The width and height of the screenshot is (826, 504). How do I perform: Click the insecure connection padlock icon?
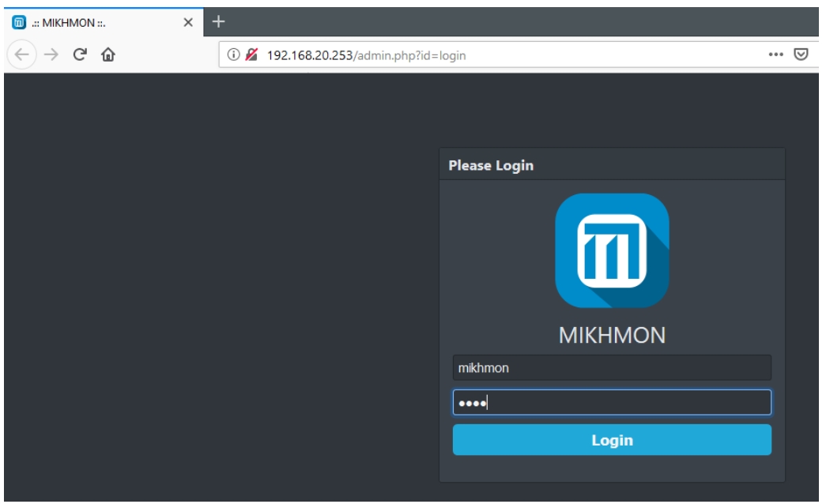tap(252, 55)
